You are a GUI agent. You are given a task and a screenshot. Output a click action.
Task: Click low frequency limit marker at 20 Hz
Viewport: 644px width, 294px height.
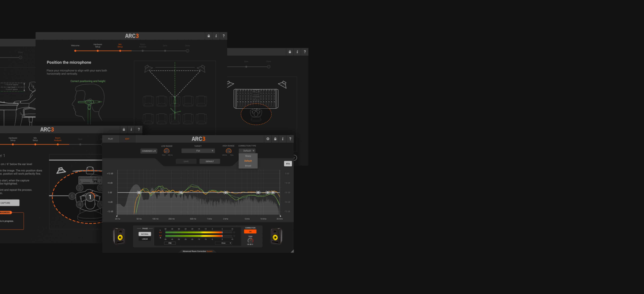point(117,216)
